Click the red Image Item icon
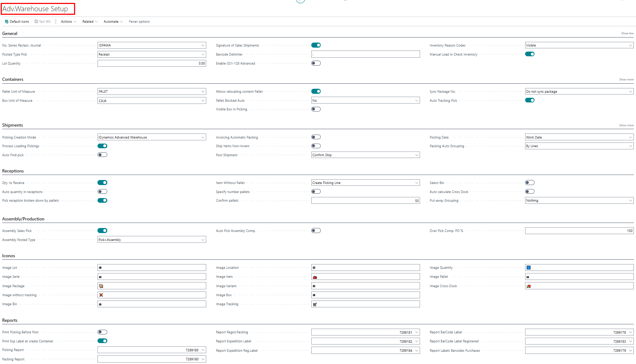 click(x=315, y=277)
